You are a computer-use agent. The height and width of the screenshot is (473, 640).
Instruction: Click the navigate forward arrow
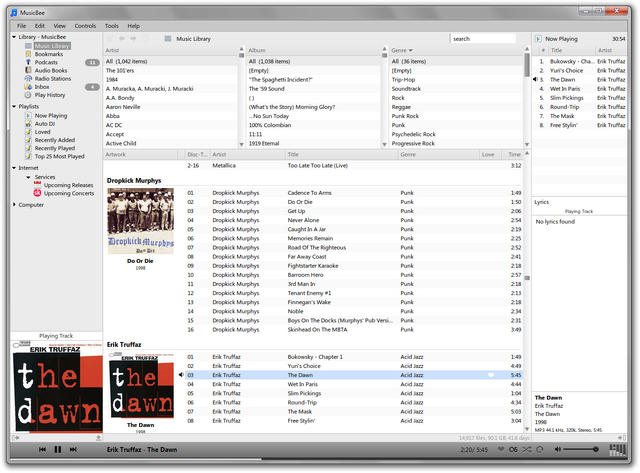click(x=133, y=38)
